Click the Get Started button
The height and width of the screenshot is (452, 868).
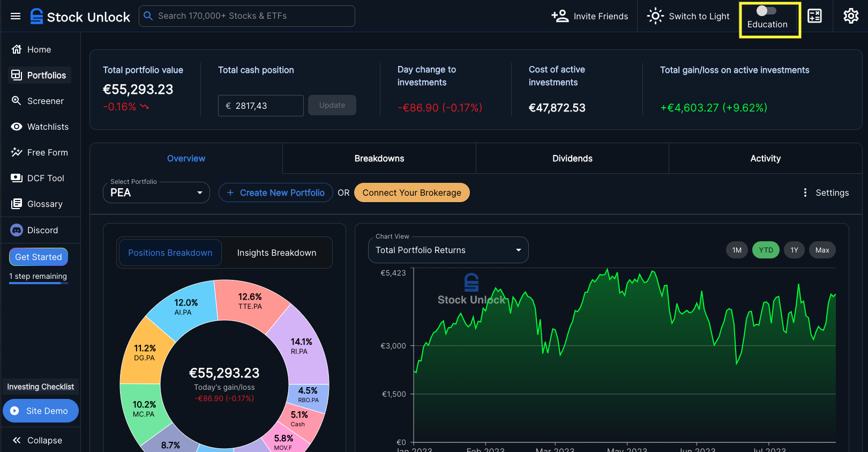39,257
